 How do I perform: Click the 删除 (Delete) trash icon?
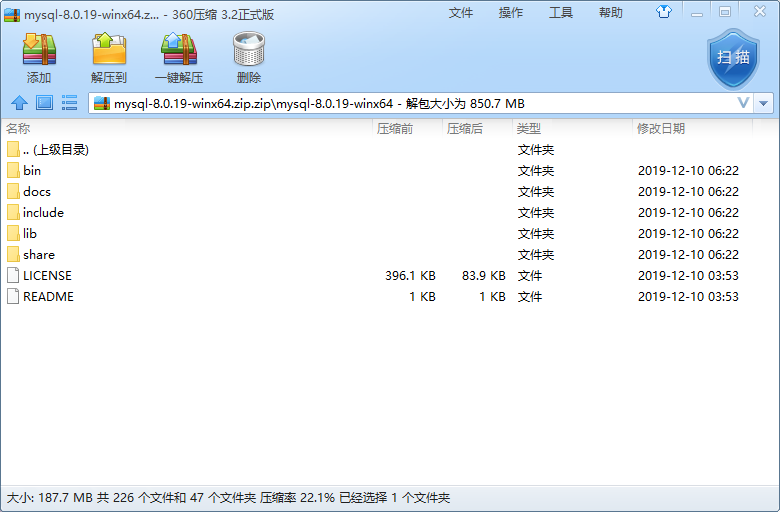(x=249, y=49)
